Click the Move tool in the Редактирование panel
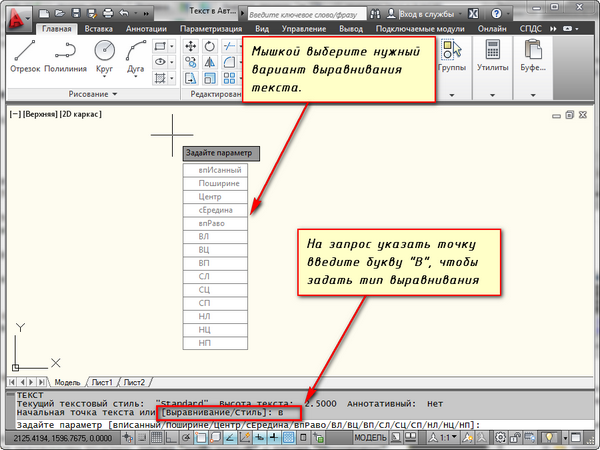Screen dimensions: 600x450 [191, 47]
